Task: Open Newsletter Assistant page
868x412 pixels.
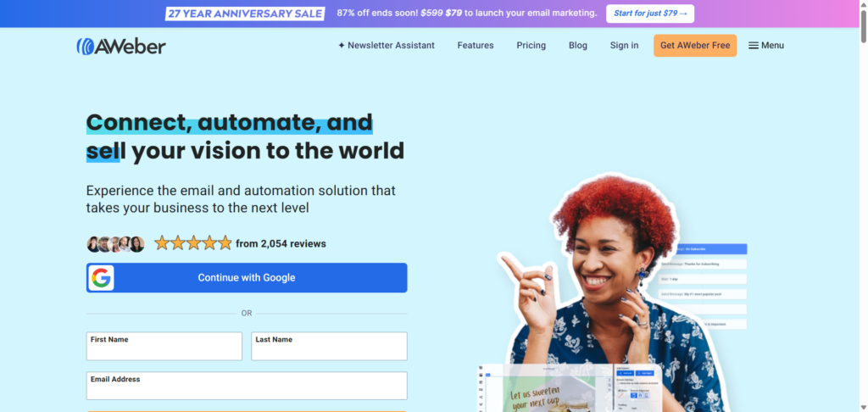Action: (x=387, y=46)
